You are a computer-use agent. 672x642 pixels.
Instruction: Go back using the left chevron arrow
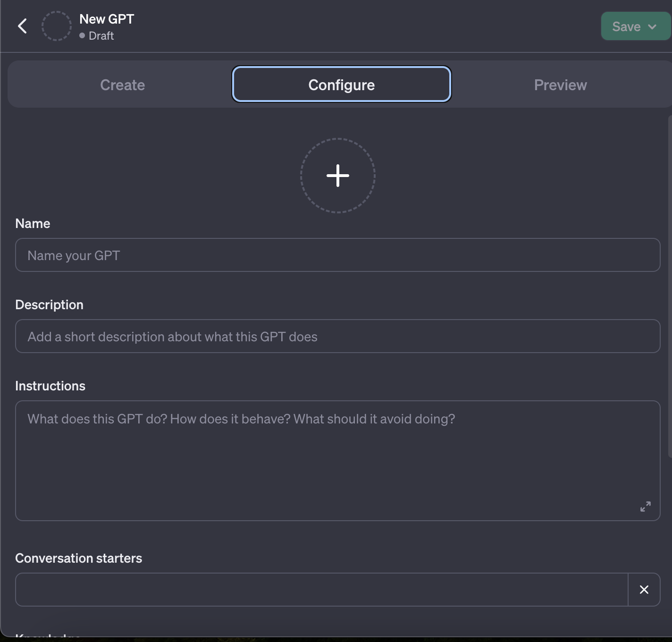(x=22, y=26)
